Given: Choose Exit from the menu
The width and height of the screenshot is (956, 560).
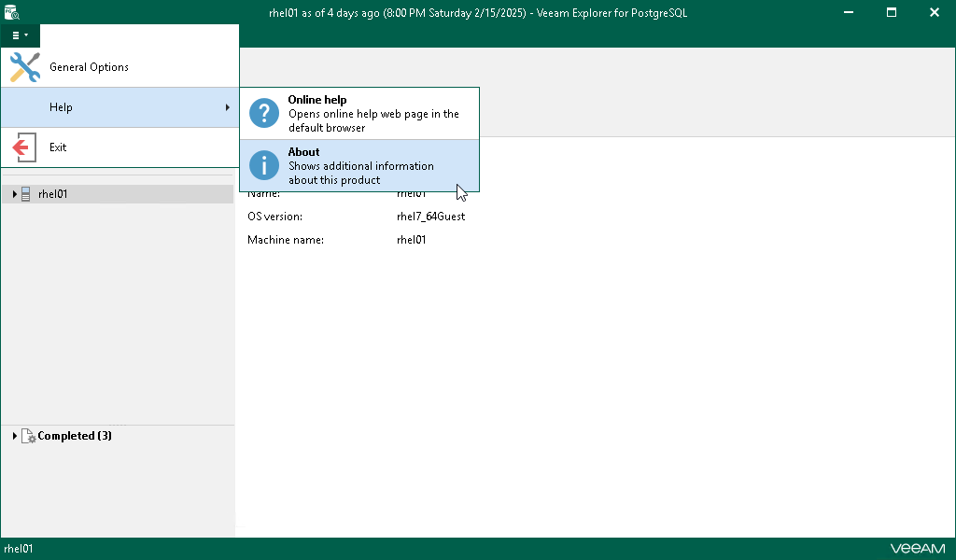Looking at the screenshot, I should [x=119, y=147].
